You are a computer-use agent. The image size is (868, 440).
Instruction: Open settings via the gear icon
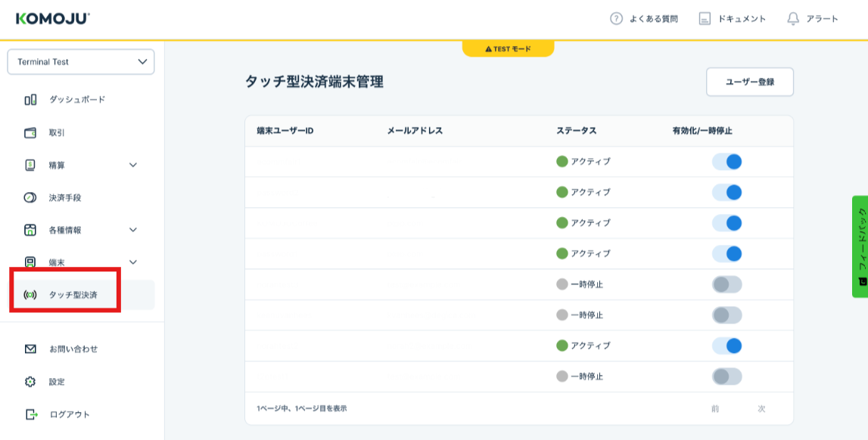pyautogui.click(x=30, y=382)
